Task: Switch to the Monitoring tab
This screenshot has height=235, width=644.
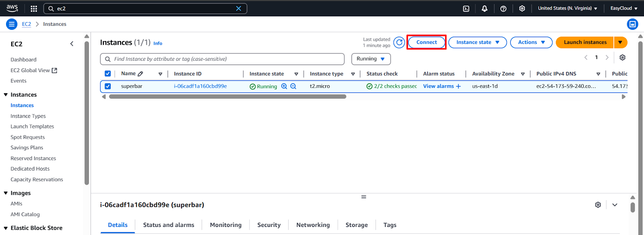Action: tap(226, 225)
